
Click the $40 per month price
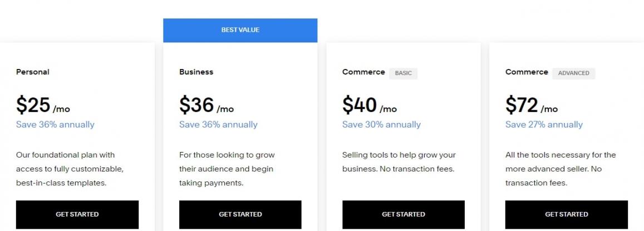369,105
